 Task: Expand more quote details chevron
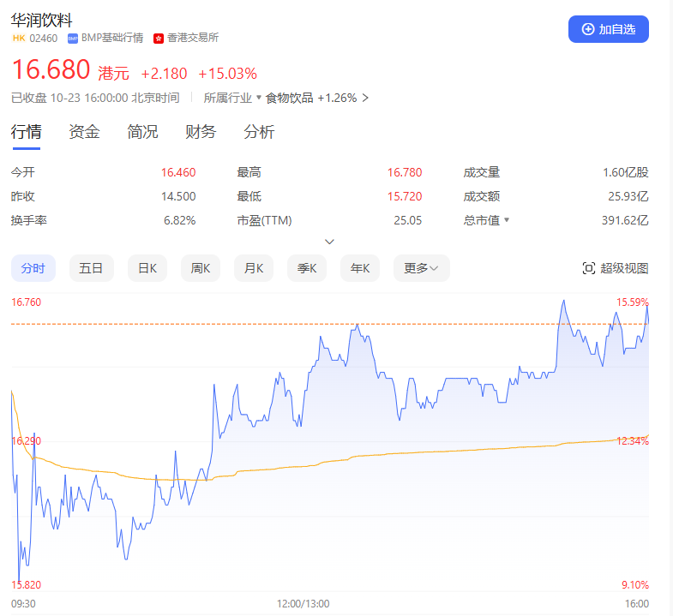(x=329, y=242)
